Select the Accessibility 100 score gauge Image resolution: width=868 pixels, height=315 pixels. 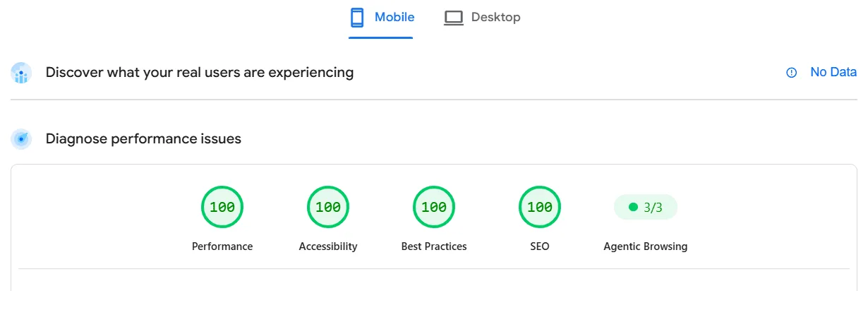(328, 207)
